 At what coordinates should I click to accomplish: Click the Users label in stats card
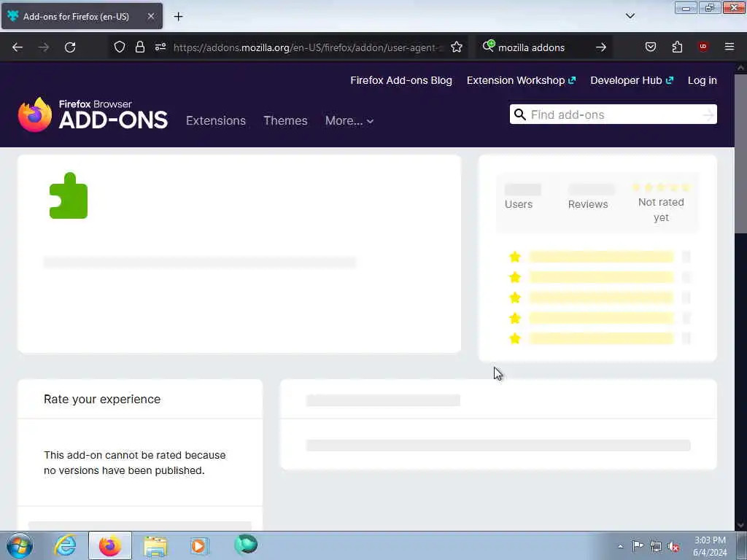[x=519, y=204]
